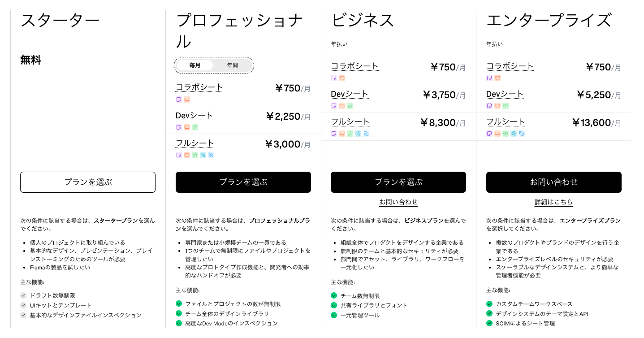Click purple sticky-note icon under Enterprise コラボシート
Screen dimensions: 644x338
(489, 78)
